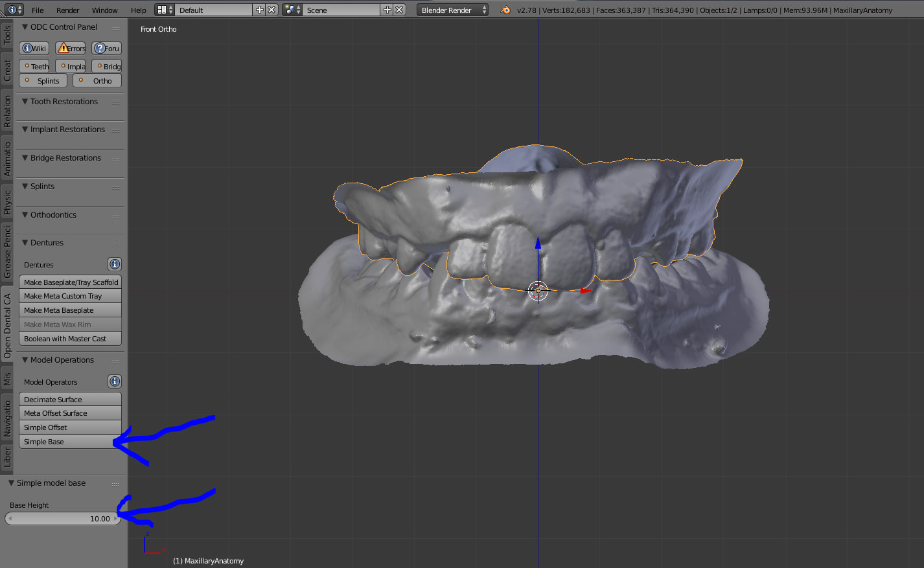Click the Blender logo icon
The image size is (924, 568).
coord(505,10)
